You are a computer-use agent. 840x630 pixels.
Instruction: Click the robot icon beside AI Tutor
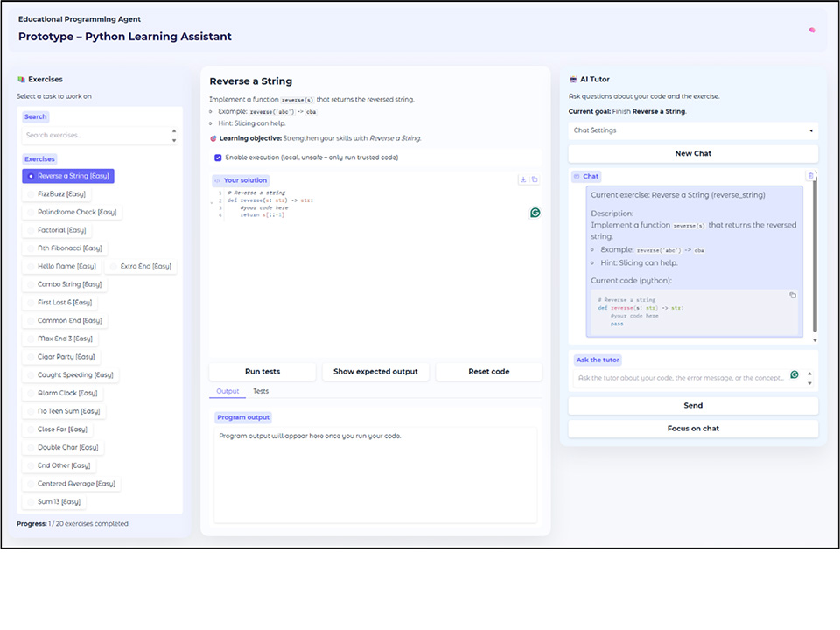tap(572, 80)
